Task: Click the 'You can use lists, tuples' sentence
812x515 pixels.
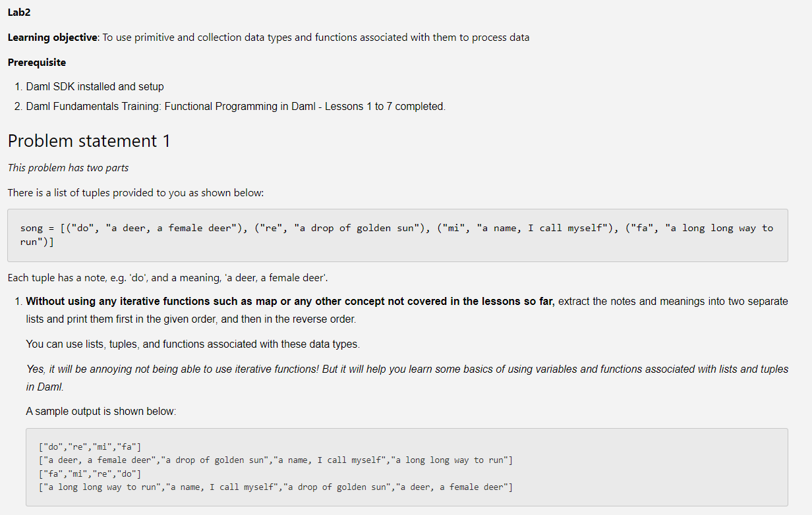Action: (x=192, y=344)
